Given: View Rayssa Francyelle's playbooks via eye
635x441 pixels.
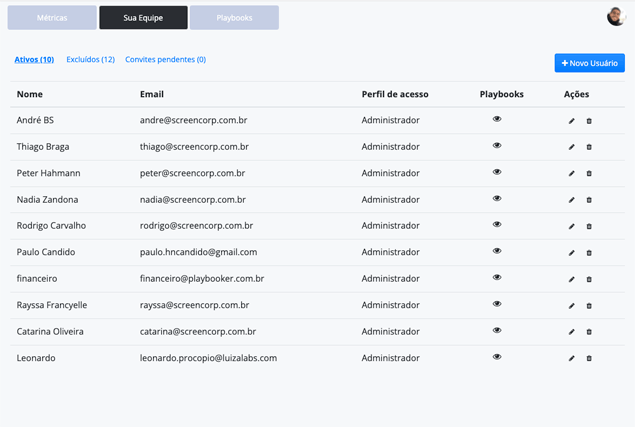Looking at the screenshot, I should click(x=497, y=304).
